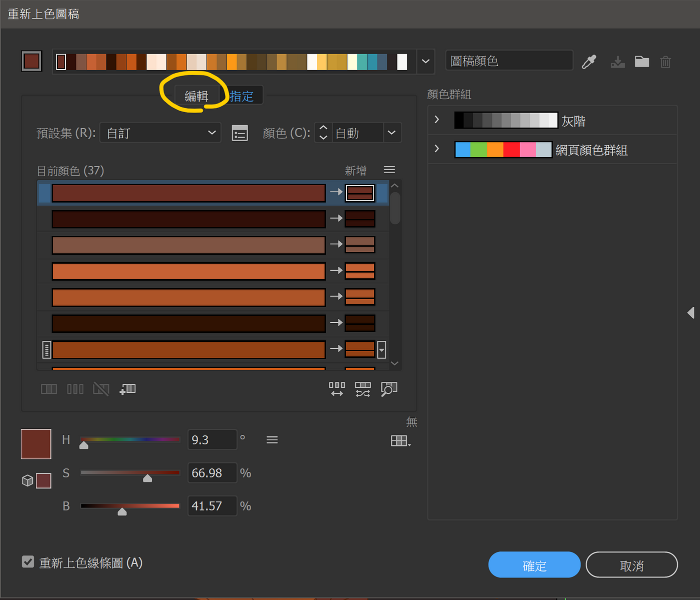Randomly change saturation and brightness icon
The width and height of the screenshot is (700, 600).
click(x=363, y=389)
